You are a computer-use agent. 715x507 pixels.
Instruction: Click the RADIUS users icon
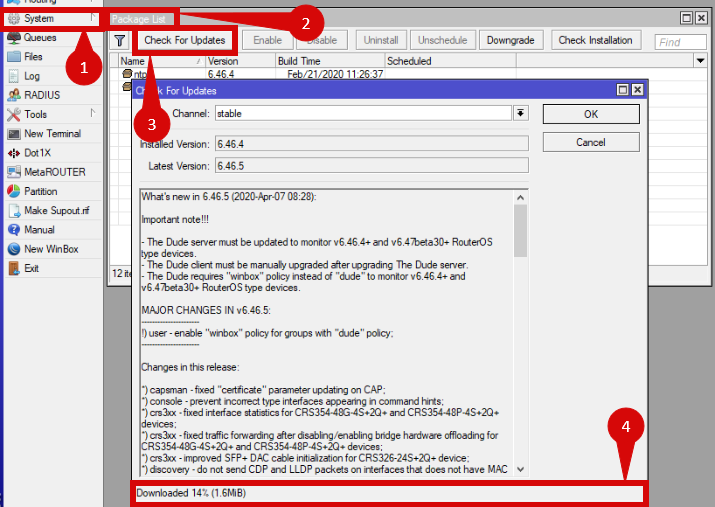pyautogui.click(x=14, y=95)
